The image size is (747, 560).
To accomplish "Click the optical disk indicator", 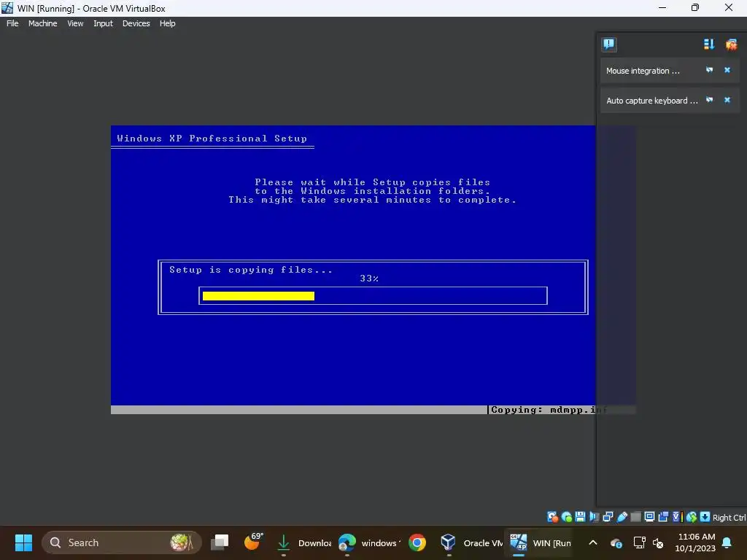I will click(566, 517).
